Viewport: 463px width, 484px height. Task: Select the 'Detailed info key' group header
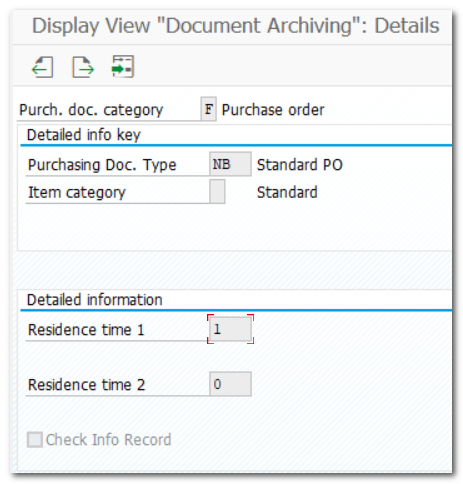[84, 135]
